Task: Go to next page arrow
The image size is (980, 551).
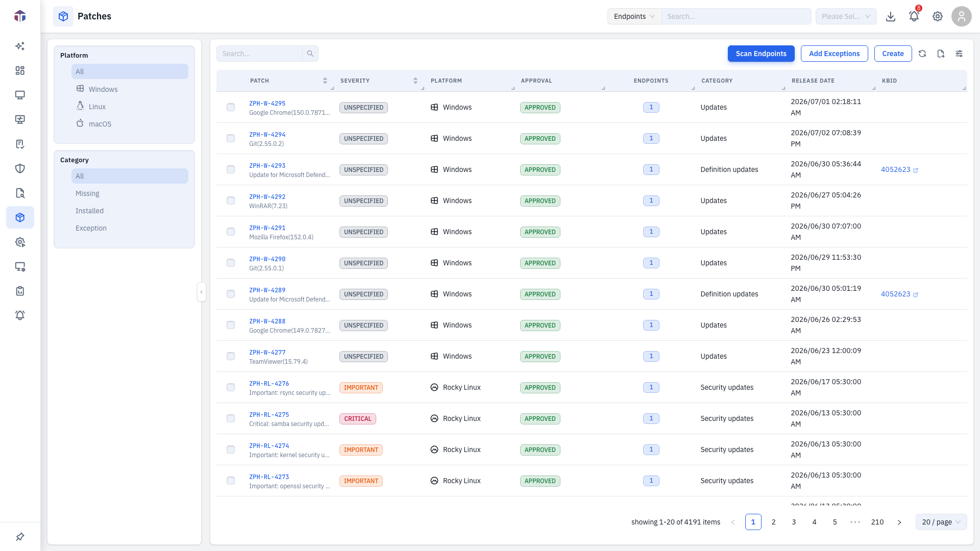Action: 899,522
